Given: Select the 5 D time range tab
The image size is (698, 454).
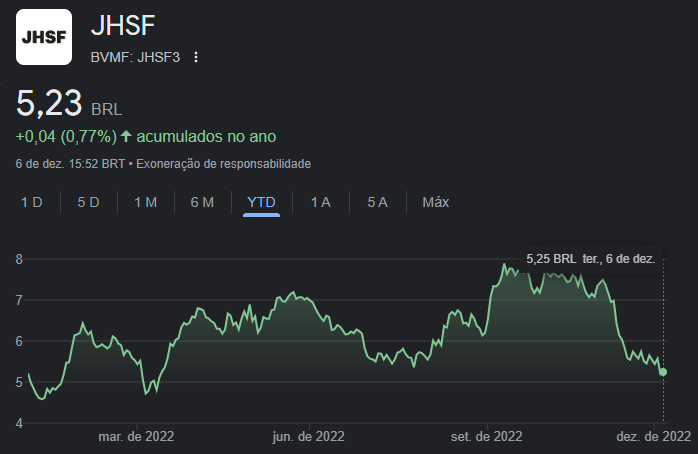Looking at the screenshot, I should tap(88, 202).
